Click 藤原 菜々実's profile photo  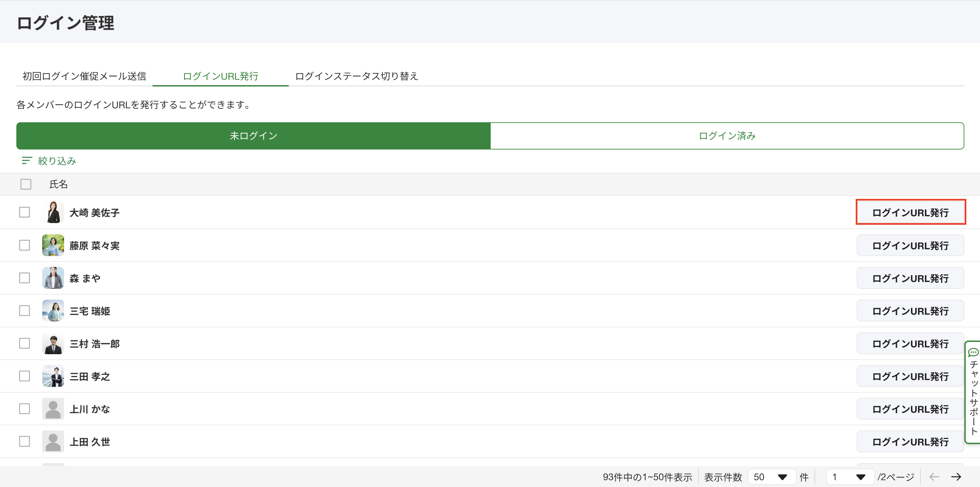[x=53, y=245]
